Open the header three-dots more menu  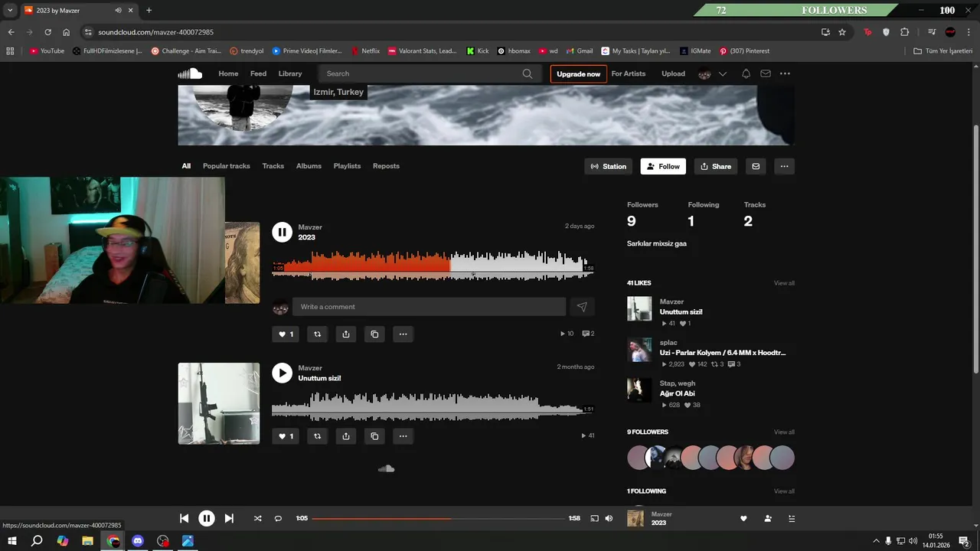785,73
